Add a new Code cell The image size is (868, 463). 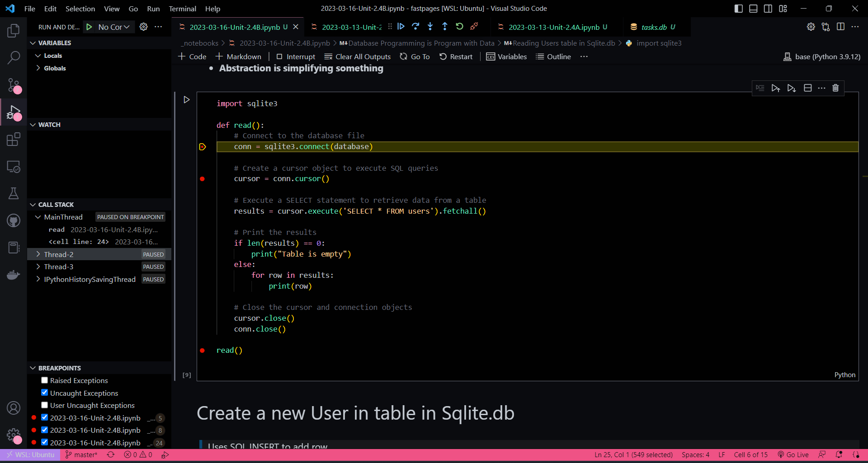click(192, 56)
